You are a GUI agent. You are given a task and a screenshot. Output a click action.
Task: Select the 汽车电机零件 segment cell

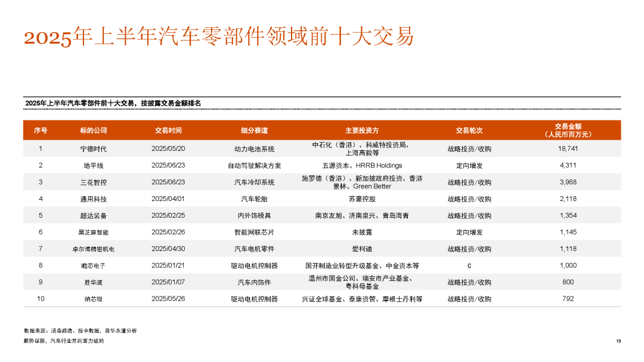[x=254, y=249]
